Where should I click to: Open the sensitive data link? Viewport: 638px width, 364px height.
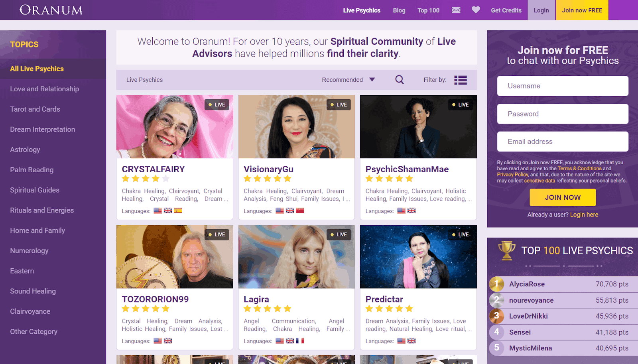pyautogui.click(x=539, y=181)
